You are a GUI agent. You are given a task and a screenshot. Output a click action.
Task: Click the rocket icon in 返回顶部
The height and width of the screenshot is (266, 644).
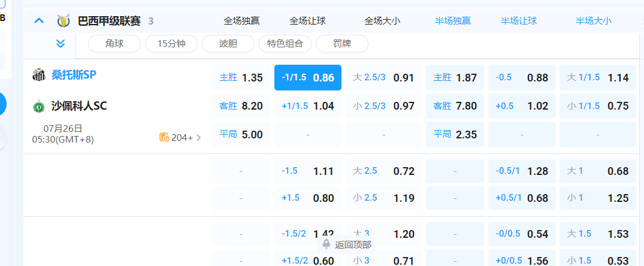point(326,244)
